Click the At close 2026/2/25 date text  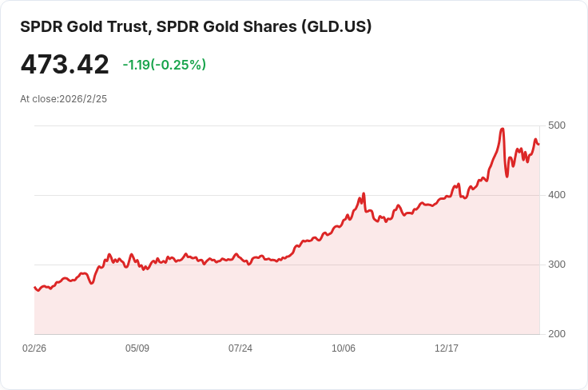[x=63, y=99]
